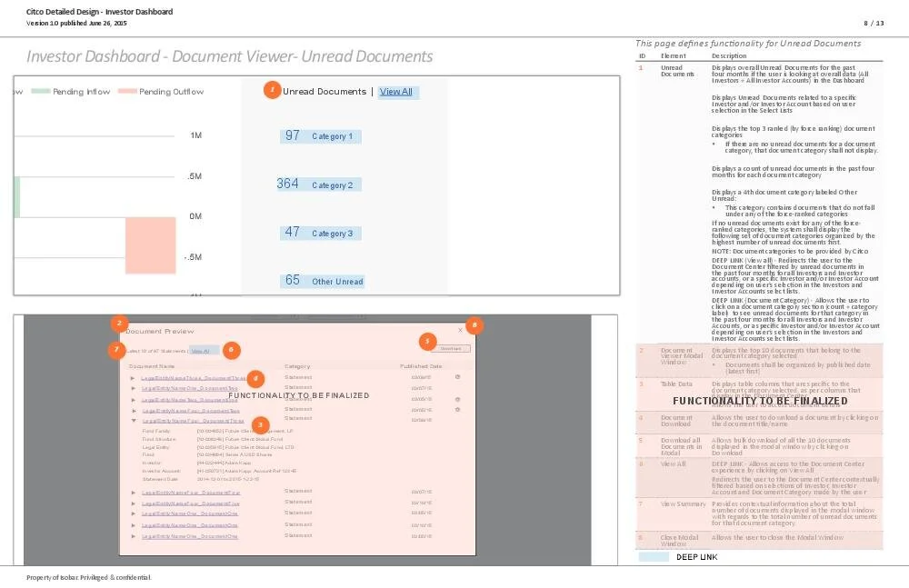Click the Close Modal Window element description
The height and width of the screenshot is (588, 909).
tap(777, 537)
